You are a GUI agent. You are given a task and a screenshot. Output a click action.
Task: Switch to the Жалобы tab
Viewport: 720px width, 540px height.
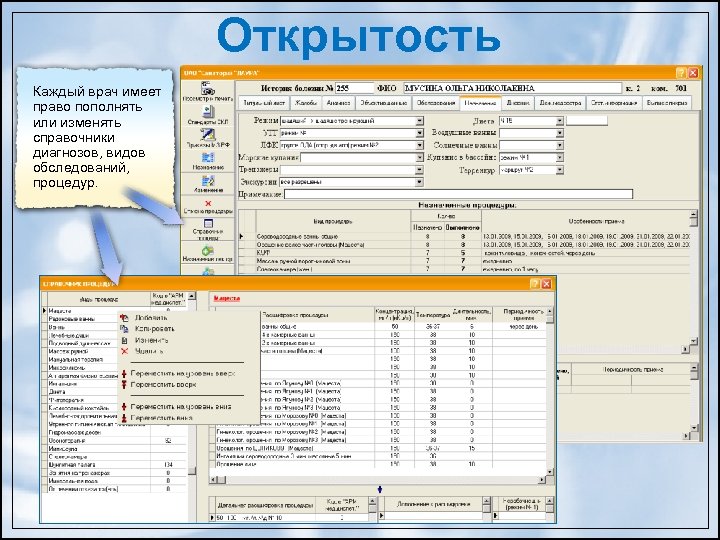[x=306, y=103]
